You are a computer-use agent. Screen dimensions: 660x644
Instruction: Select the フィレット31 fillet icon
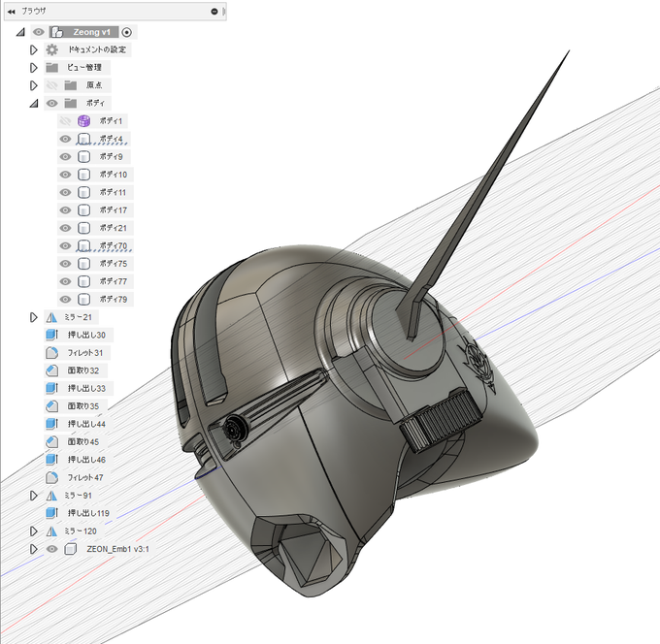(51, 352)
